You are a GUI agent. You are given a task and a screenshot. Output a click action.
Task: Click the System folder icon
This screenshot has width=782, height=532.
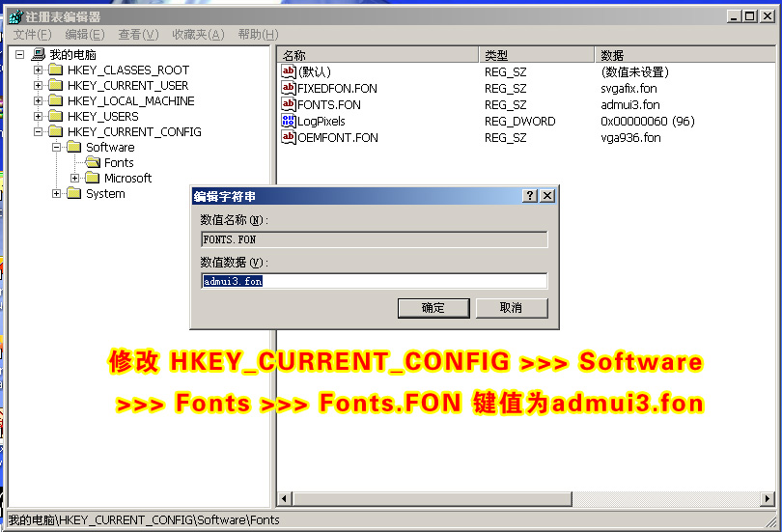[x=74, y=193]
